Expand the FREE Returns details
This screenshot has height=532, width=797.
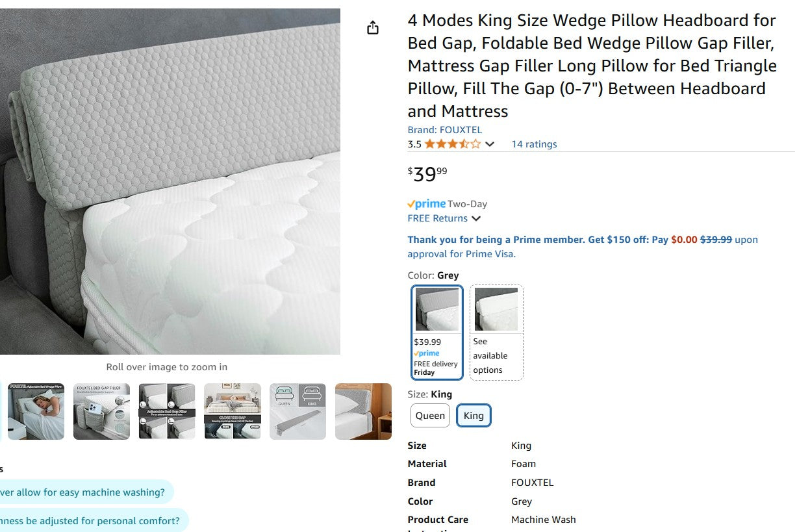point(444,218)
